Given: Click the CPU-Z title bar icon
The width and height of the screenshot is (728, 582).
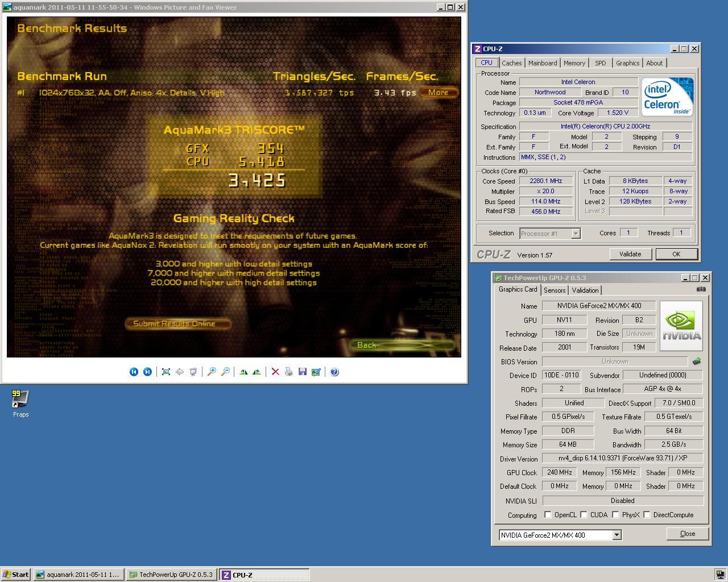Looking at the screenshot, I should coord(478,49).
